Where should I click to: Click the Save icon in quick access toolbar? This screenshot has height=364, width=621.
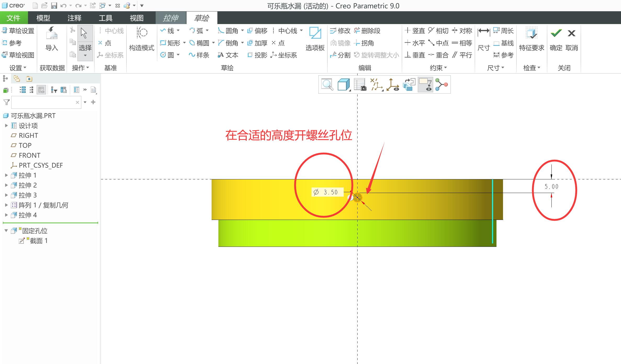pos(54,5)
